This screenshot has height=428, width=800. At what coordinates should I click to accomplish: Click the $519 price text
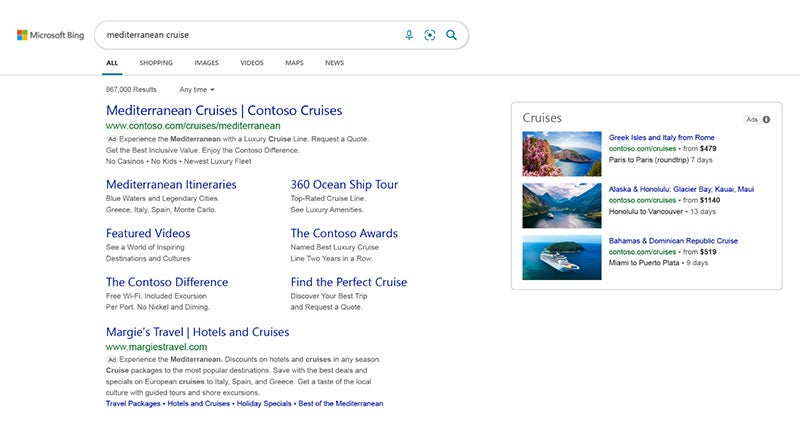click(708, 251)
